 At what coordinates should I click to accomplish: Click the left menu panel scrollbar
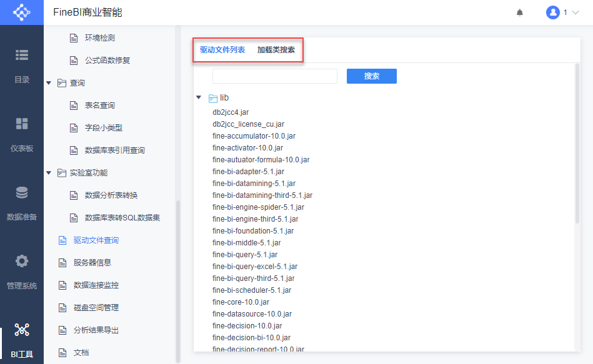coord(177,281)
